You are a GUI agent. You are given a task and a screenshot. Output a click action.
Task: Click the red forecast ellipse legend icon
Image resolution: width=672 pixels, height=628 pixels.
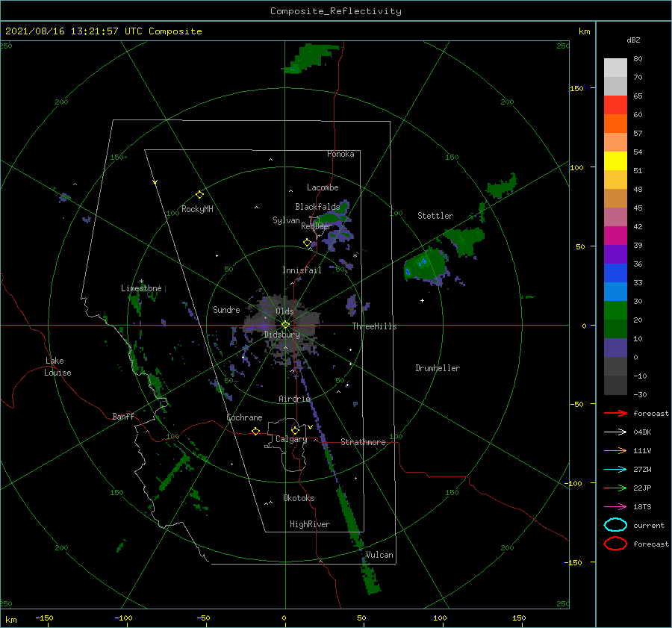coord(615,544)
